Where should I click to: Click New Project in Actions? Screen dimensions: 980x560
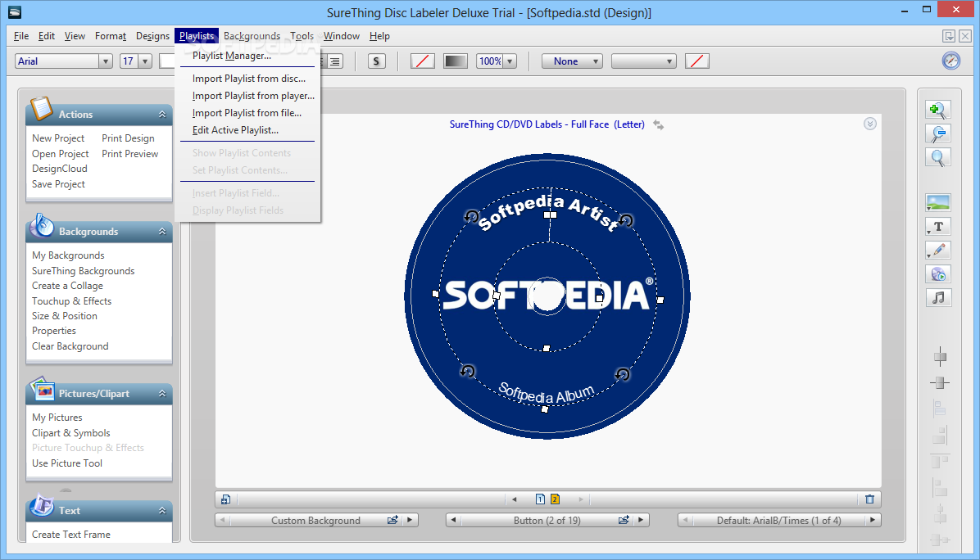pos(58,138)
